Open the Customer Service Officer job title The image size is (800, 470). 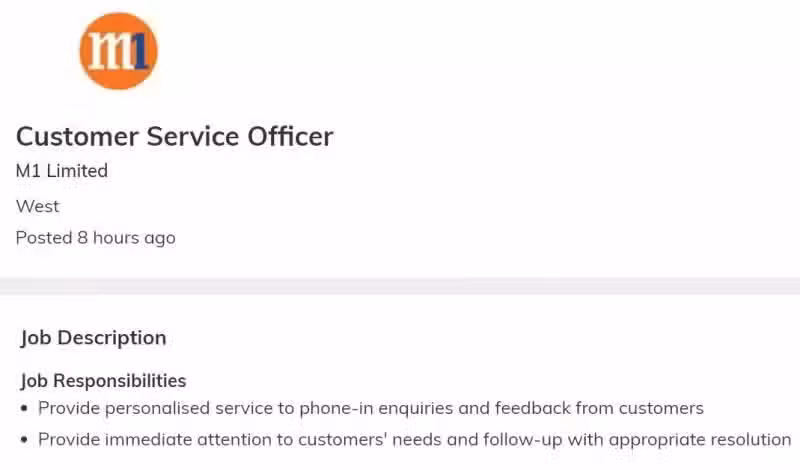pos(174,137)
